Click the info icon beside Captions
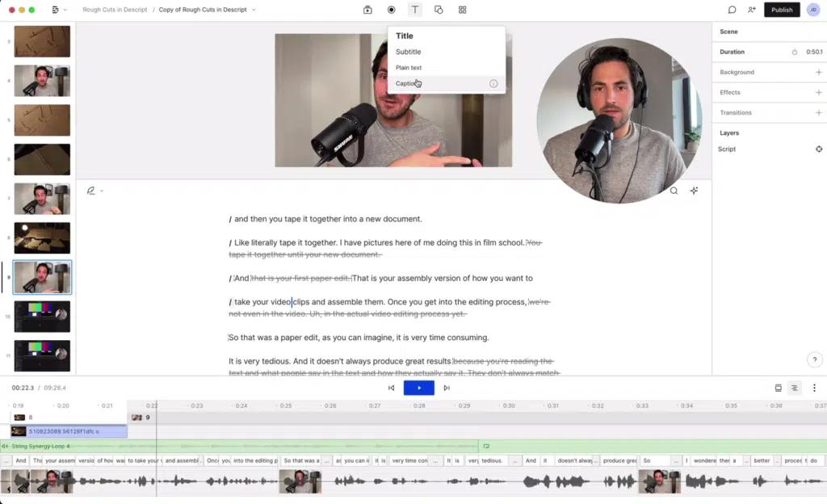The width and height of the screenshot is (827, 504). (x=493, y=83)
